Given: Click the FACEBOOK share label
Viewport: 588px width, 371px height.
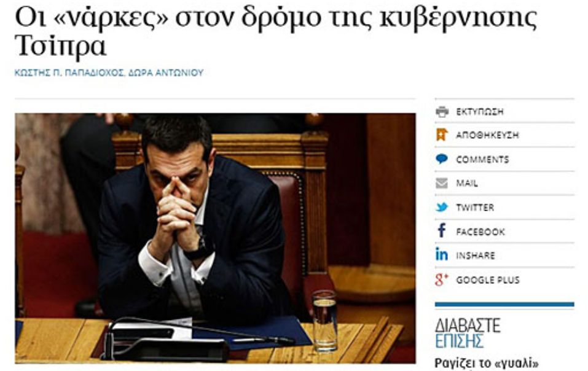Looking at the screenshot, I should 480,232.
